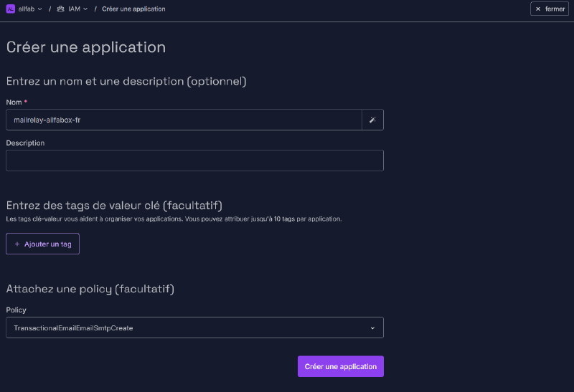Click the Nom field label
The image size is (574, 392).
point(14,102)
